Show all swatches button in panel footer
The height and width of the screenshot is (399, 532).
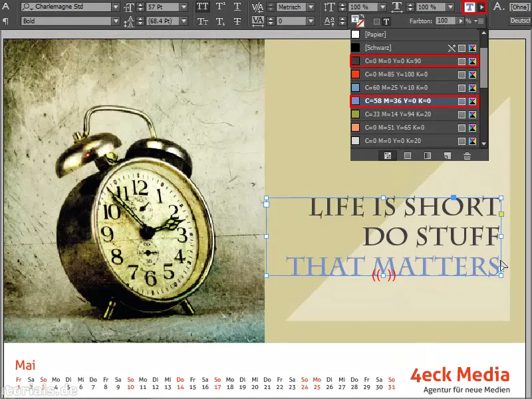point(388,156)
